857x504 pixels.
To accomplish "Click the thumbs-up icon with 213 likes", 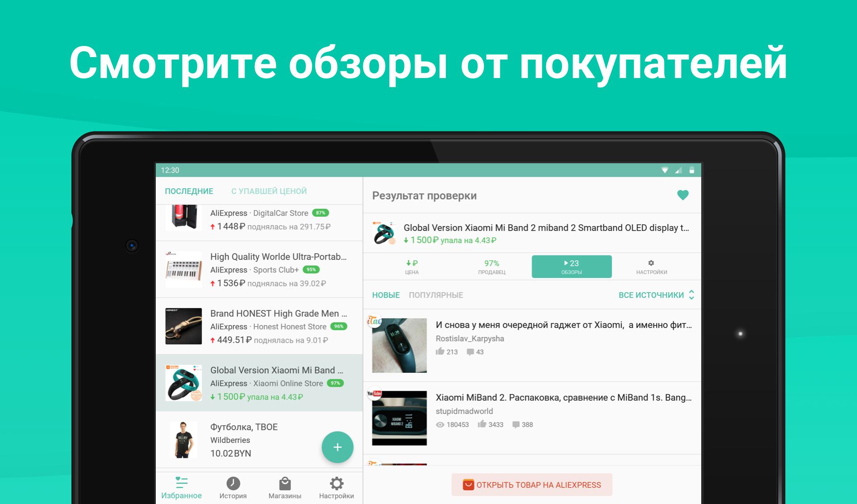I will click(440, 351).
